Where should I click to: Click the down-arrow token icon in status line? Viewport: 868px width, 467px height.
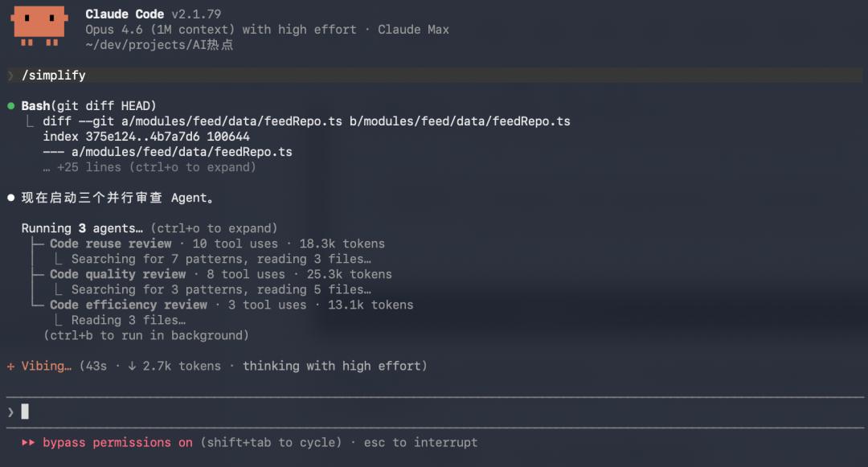132,367
